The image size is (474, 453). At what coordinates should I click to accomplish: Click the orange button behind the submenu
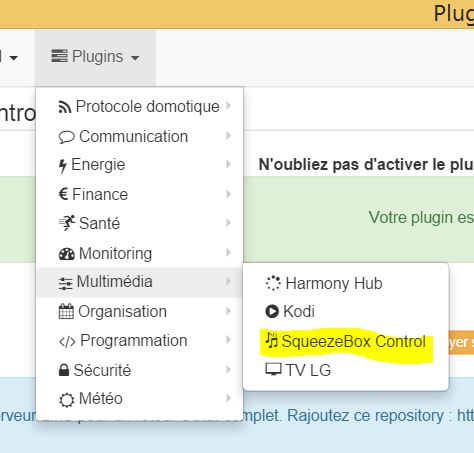[461, 342]
